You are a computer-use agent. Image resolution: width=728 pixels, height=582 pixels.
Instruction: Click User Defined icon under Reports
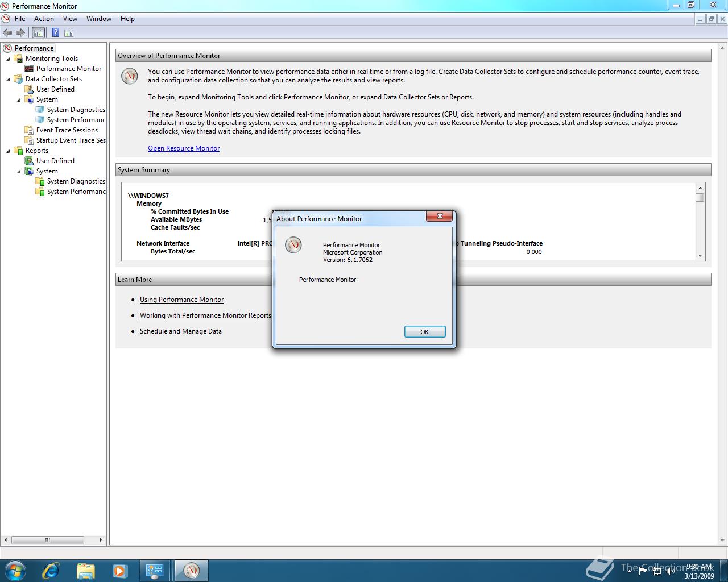pos(29,161)
